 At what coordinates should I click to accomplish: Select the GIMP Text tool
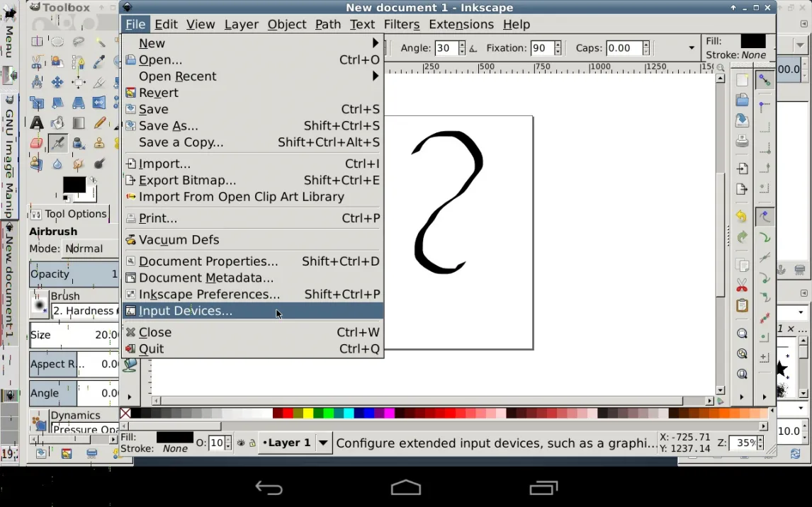(x=37, y=123)
